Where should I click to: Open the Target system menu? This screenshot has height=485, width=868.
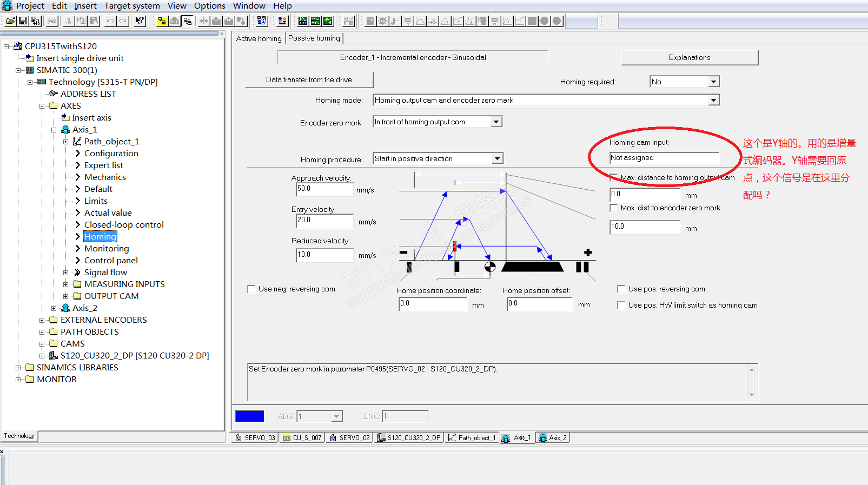click(x=132, y=5)
